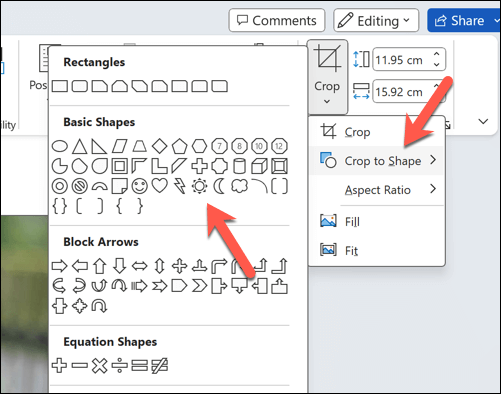501x394 pixels.
Task: Click the Share button
Action: [460, 20]
